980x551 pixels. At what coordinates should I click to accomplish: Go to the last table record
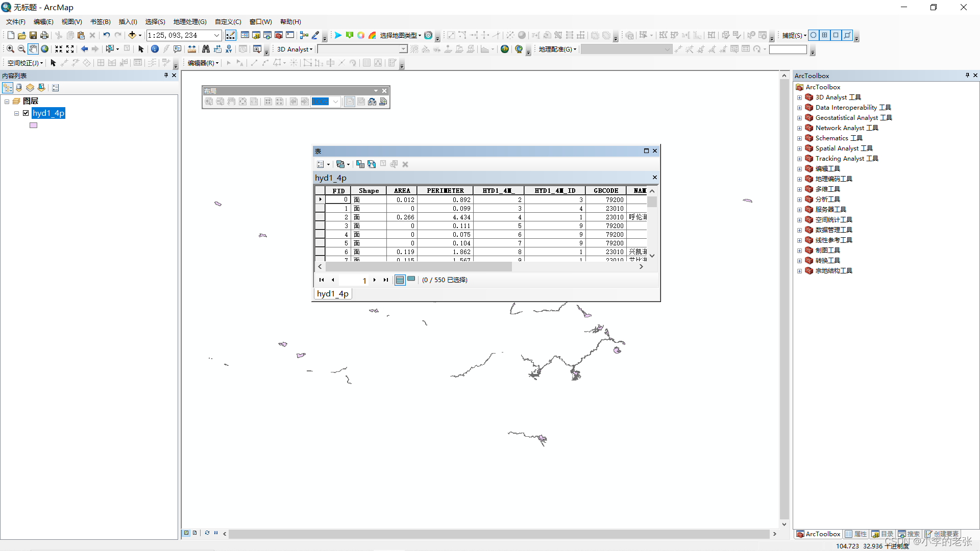(386, 280)
